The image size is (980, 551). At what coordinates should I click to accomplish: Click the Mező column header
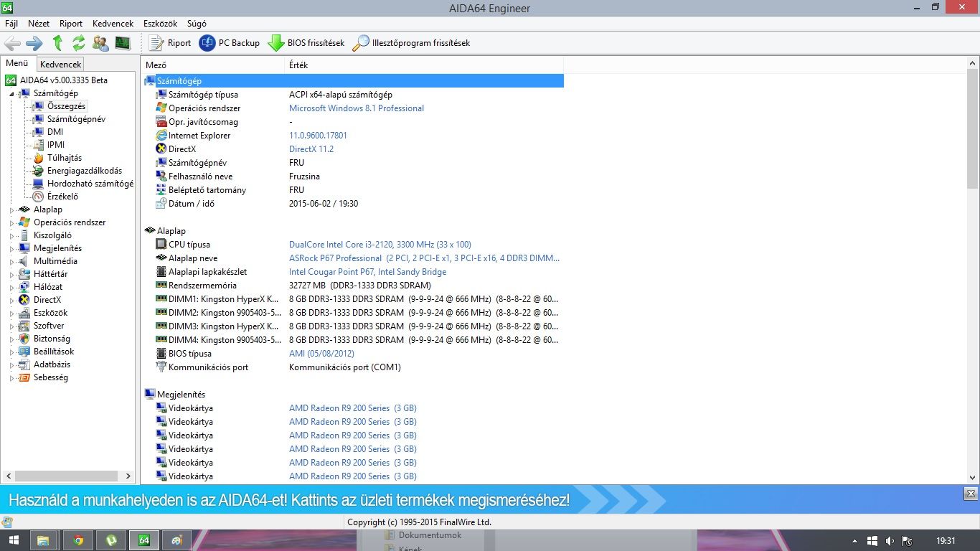pyautogui.click(x=213, y=65)
